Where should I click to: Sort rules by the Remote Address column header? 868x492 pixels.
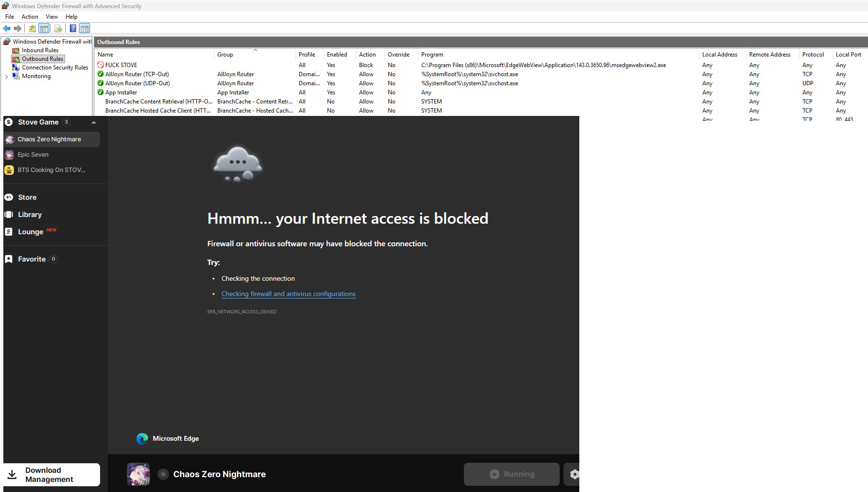click(x=769, y=55)
